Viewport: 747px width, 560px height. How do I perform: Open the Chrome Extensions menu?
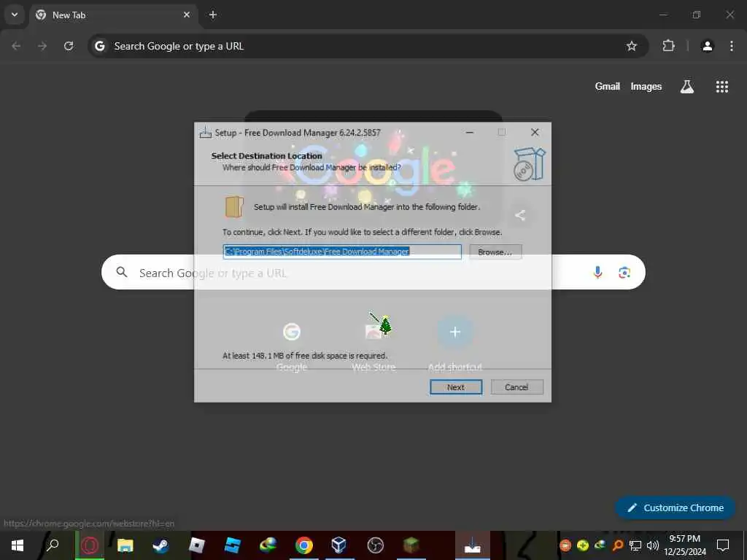pyautogui.click(x=669, y=46)
